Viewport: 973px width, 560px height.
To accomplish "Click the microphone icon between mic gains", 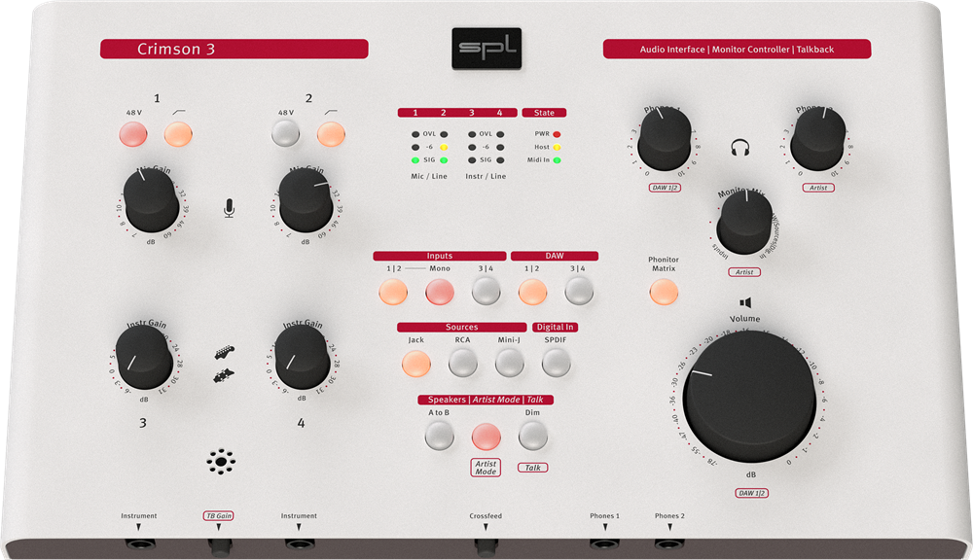I will (229, 208).
